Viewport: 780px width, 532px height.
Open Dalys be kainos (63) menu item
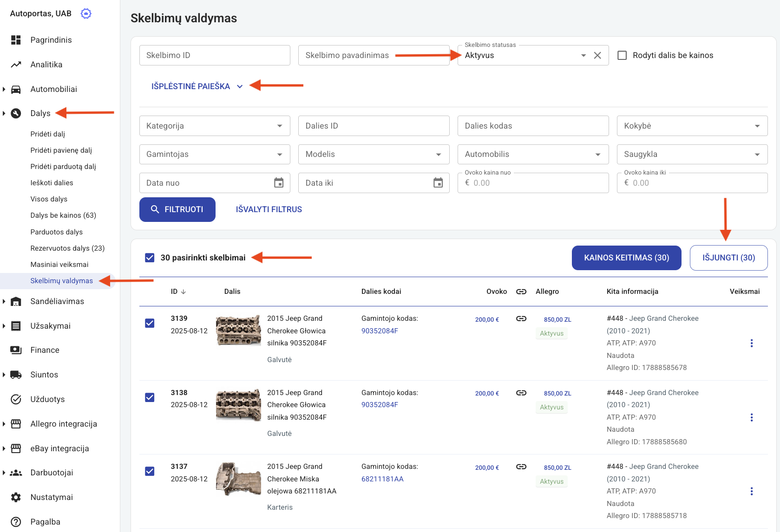click(63, 215)
